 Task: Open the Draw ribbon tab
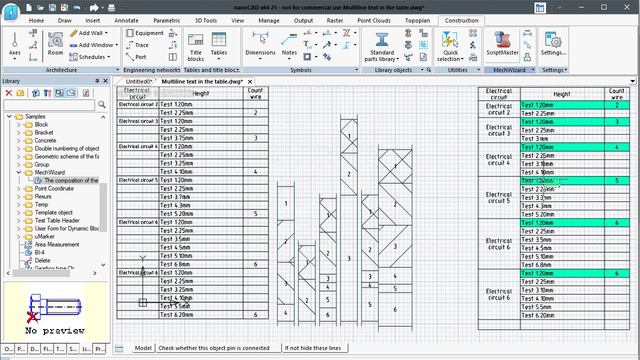click(x=64, y=20)
